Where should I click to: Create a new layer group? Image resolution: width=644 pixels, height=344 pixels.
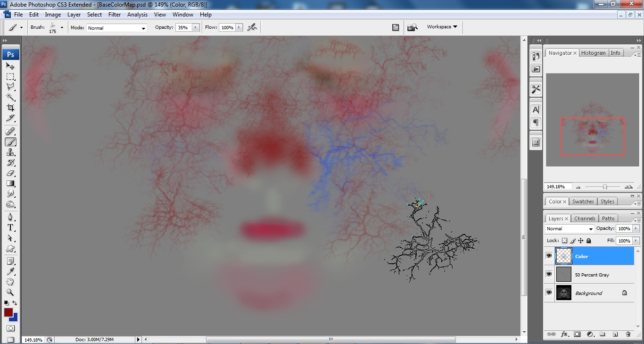point(603,334)
